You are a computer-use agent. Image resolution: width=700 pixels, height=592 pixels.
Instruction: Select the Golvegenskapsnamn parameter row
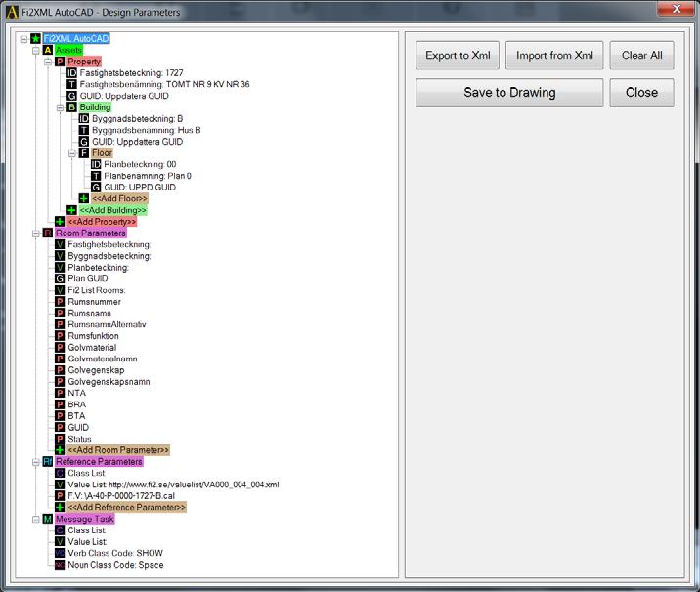point(109,382)
